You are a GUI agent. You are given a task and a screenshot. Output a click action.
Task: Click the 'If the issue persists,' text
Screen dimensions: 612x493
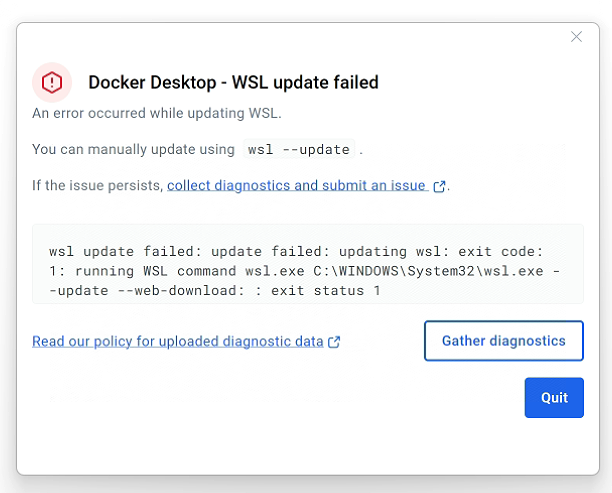click(x=97, y=185)
